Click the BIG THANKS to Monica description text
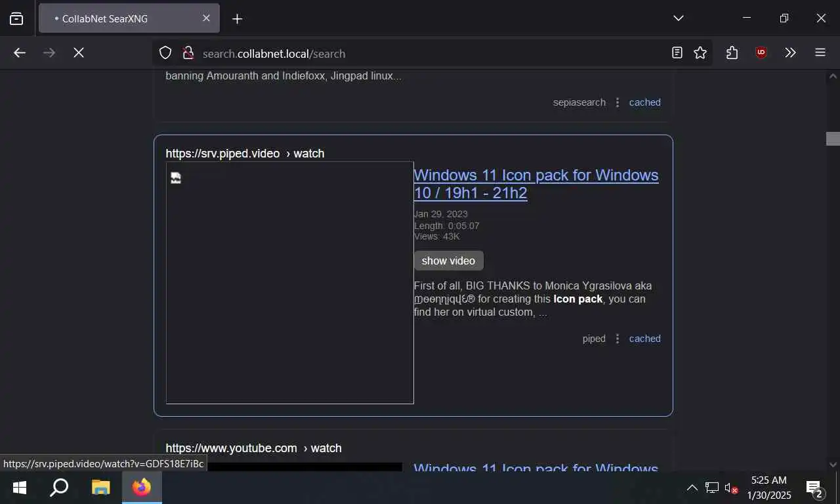 coord(533,299)
